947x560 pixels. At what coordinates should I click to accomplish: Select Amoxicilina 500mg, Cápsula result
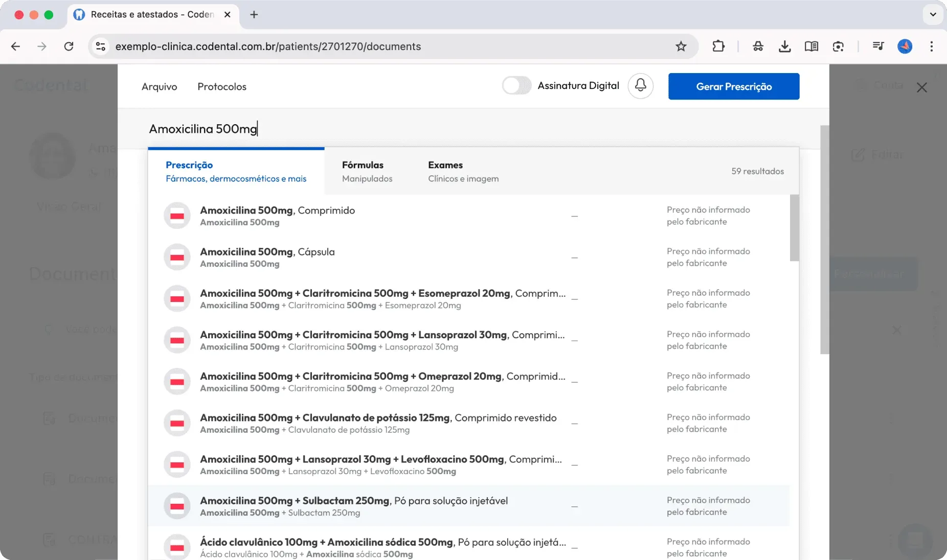[468, 257]
